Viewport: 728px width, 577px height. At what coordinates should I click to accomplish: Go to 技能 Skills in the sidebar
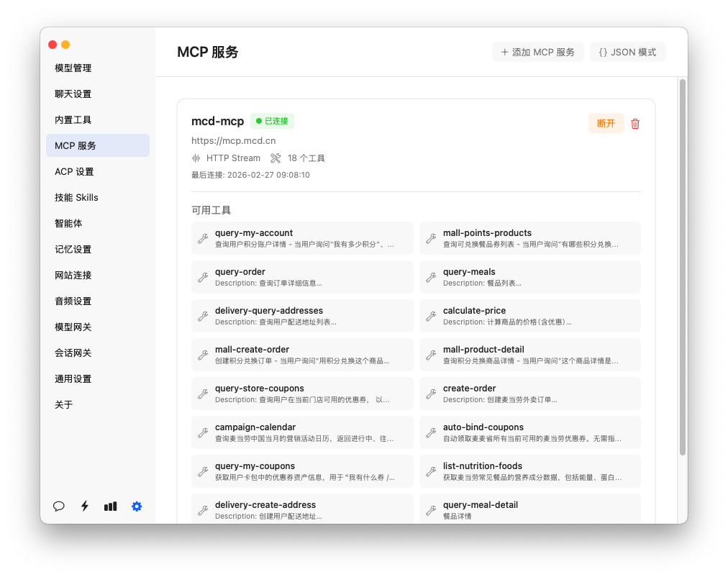(x=76, y=198)
